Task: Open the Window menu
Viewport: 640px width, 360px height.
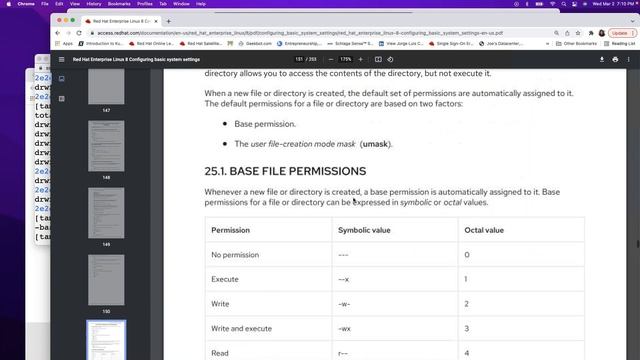Action: [x=181, y=4]
